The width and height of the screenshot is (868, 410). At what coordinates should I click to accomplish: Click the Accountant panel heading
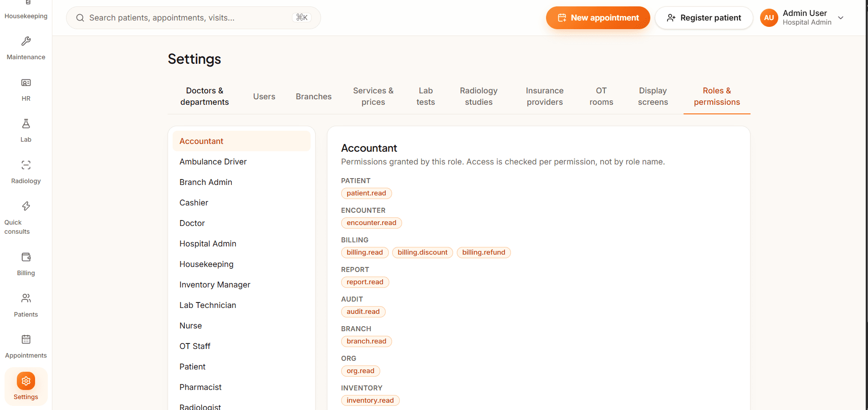point(369,148)
